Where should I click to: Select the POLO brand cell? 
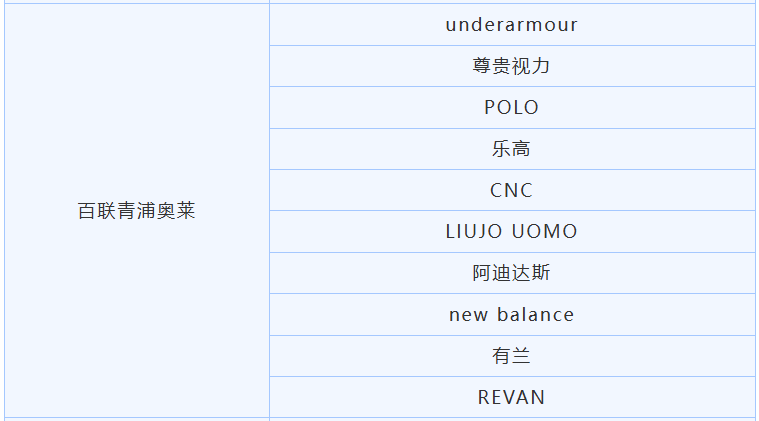point(511,107)
